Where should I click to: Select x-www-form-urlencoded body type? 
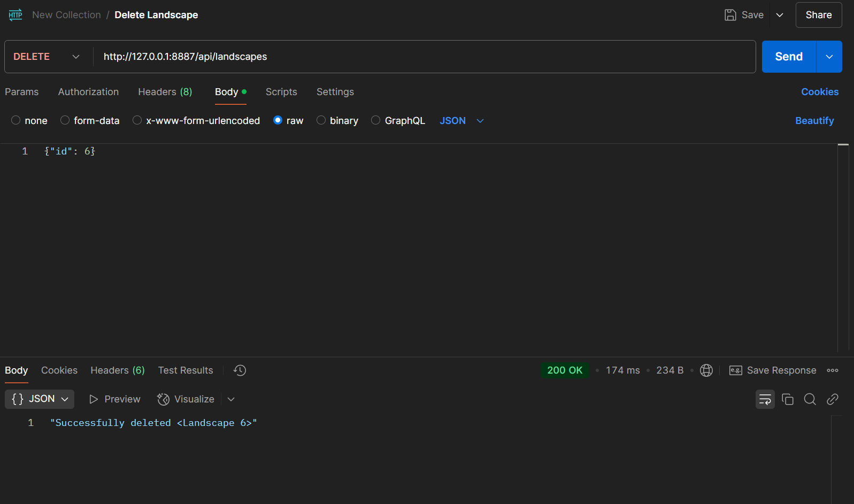137,120
